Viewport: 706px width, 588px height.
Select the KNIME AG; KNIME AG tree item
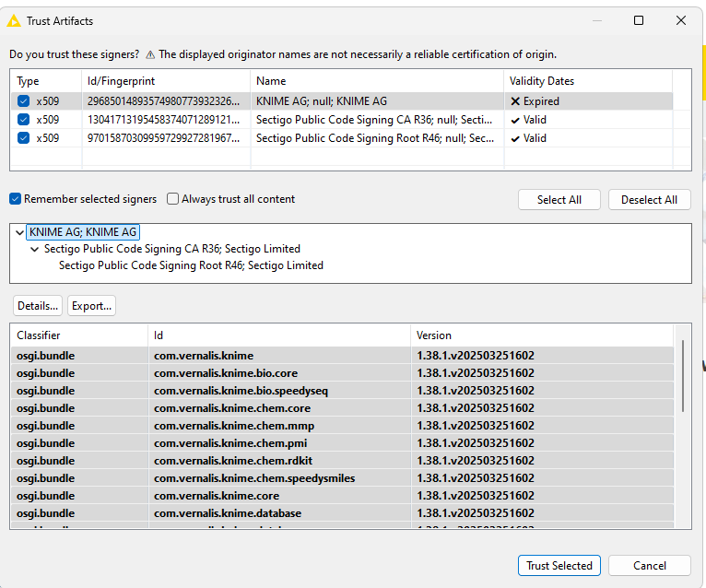click(x=83, y=232)
